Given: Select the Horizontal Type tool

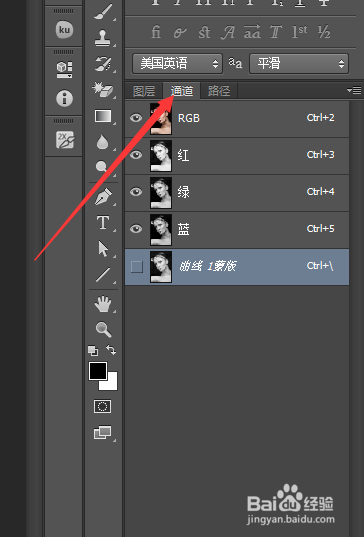Looking at the screenshot, I should (x=103, y=223).
